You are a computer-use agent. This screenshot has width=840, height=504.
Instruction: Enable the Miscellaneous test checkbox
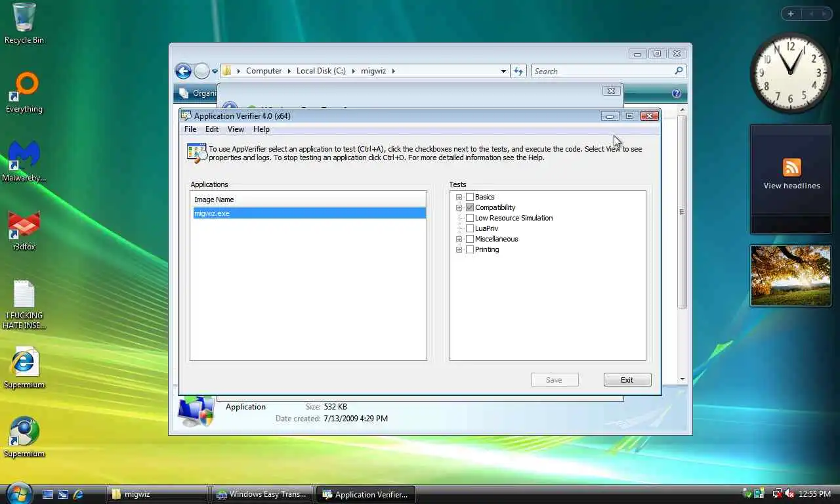pyautogui.click(x=470, y=239)
